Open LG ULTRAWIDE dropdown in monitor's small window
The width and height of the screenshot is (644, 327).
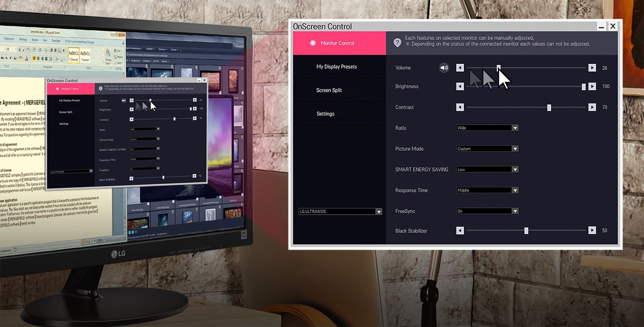(71, 172)
